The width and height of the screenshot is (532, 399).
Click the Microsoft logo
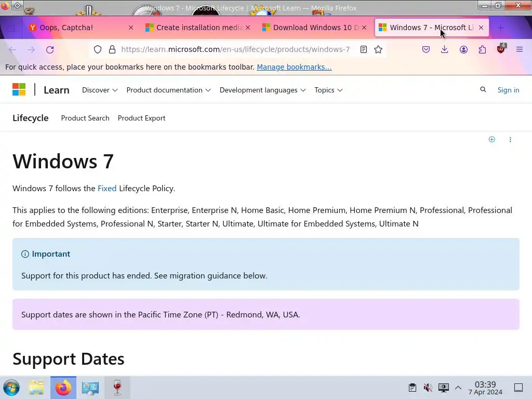(19, 89)
